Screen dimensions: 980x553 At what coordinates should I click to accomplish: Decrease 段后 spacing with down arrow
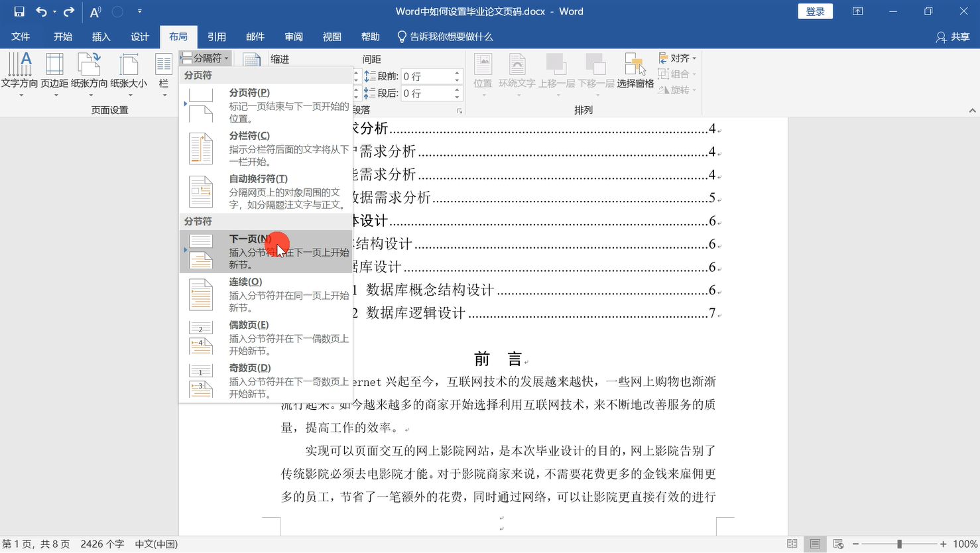(x=458, y=97)
